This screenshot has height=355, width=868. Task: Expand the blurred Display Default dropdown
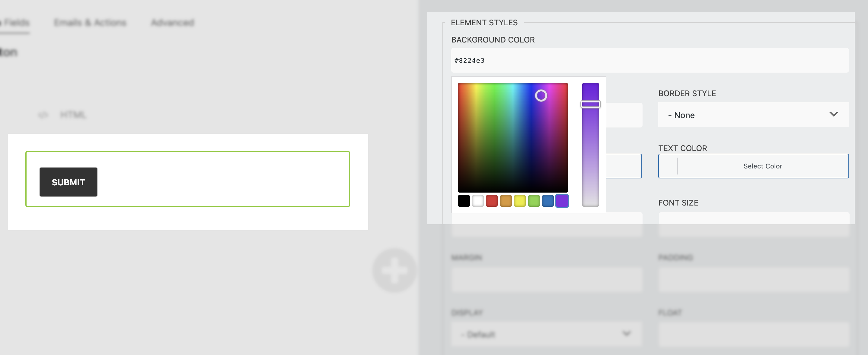pos(546,334)
